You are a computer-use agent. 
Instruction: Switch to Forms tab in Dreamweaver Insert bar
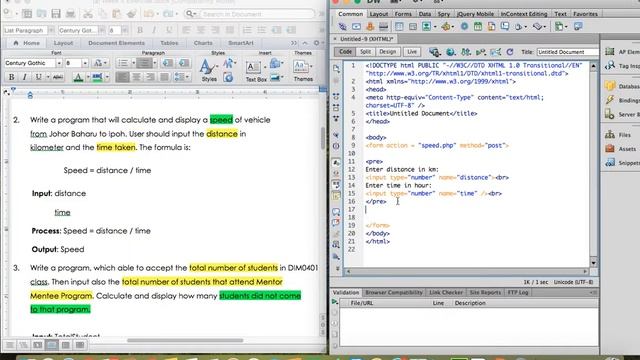pyautogui.click(x=403, y=14)
